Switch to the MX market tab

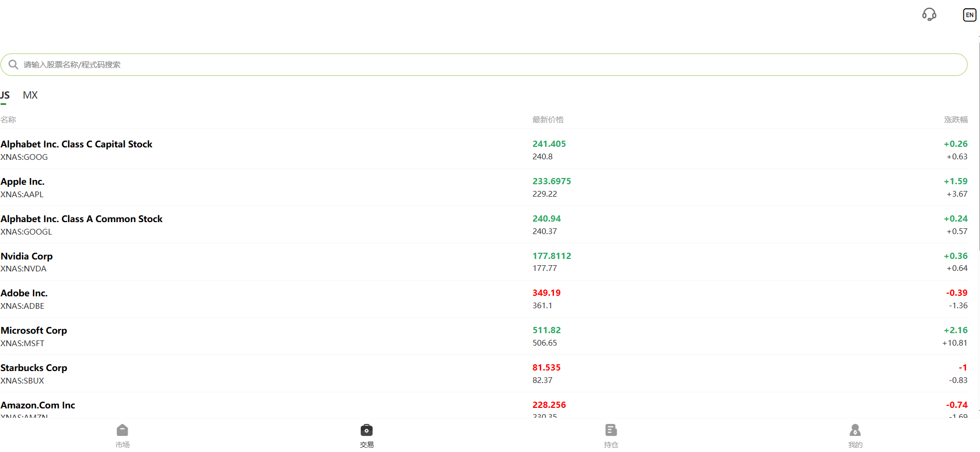point(30,95)
